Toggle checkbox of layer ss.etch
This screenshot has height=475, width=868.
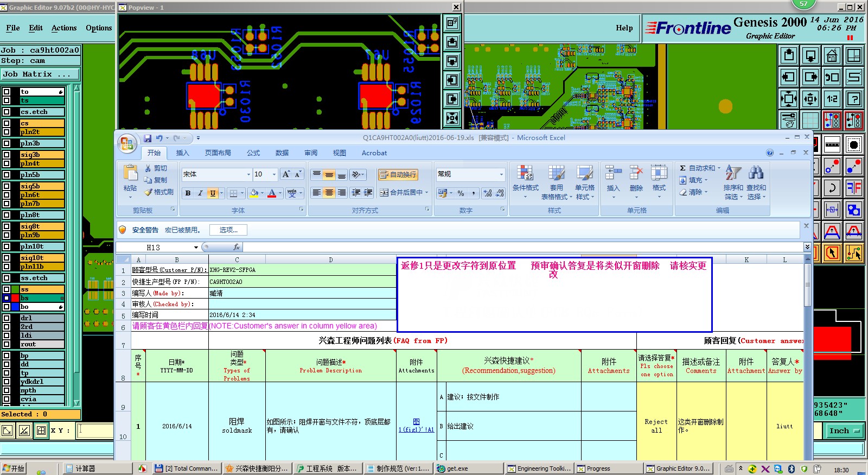point(7,278)
